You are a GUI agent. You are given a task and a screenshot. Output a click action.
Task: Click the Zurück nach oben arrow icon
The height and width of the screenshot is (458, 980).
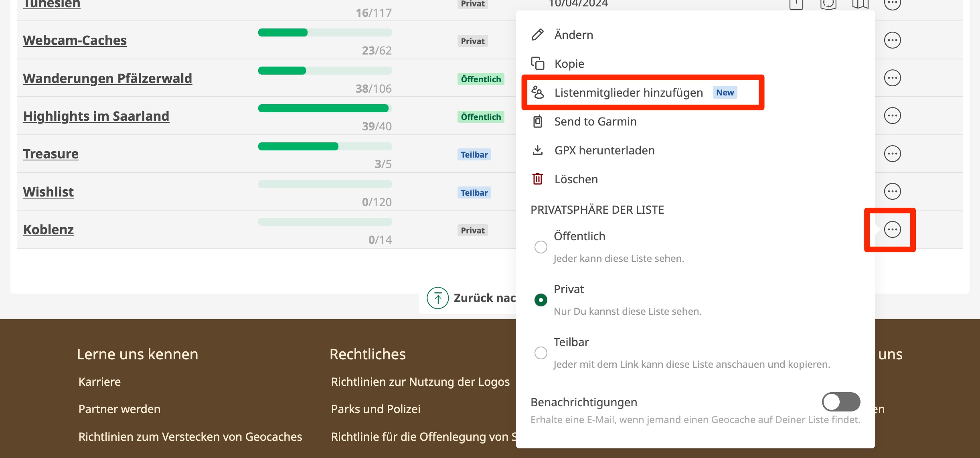tap(437, 298)
